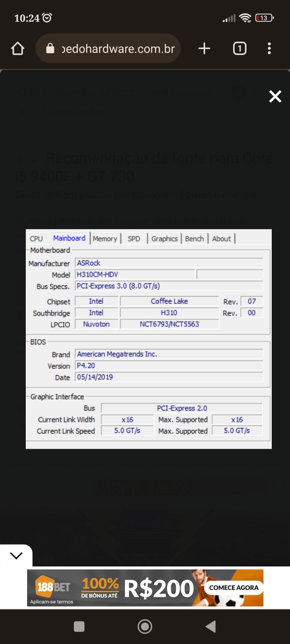
Task: Click the chipset name 'Coffee Lake'
Action: (169, 301)
